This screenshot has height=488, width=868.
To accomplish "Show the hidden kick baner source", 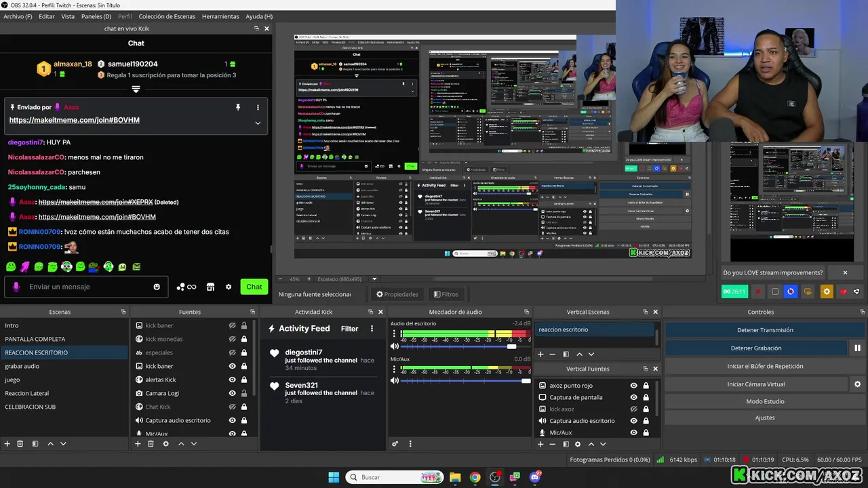I will coord(233,325).
